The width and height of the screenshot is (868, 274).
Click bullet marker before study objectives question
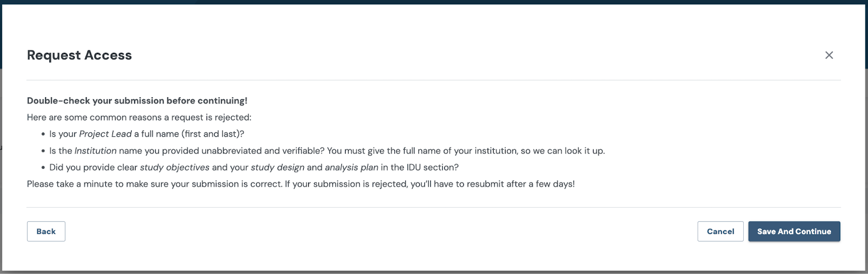click(43, 168)
